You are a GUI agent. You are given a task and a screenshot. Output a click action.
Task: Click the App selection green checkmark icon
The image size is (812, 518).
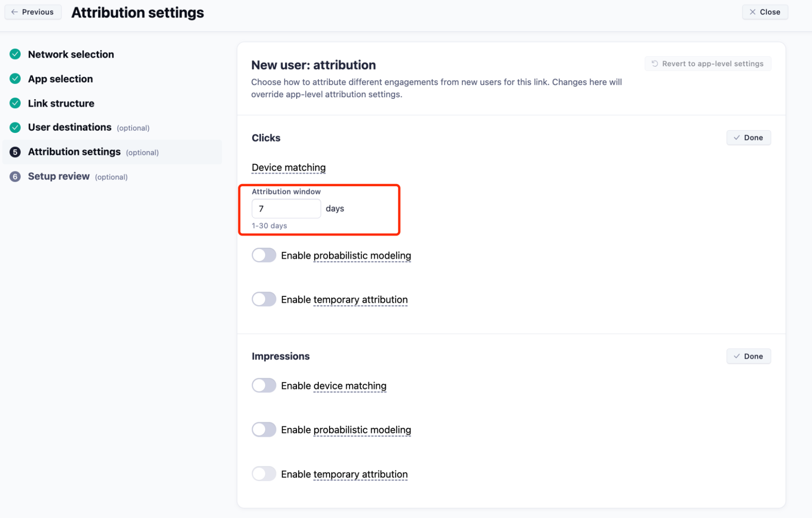click(15, 78)
